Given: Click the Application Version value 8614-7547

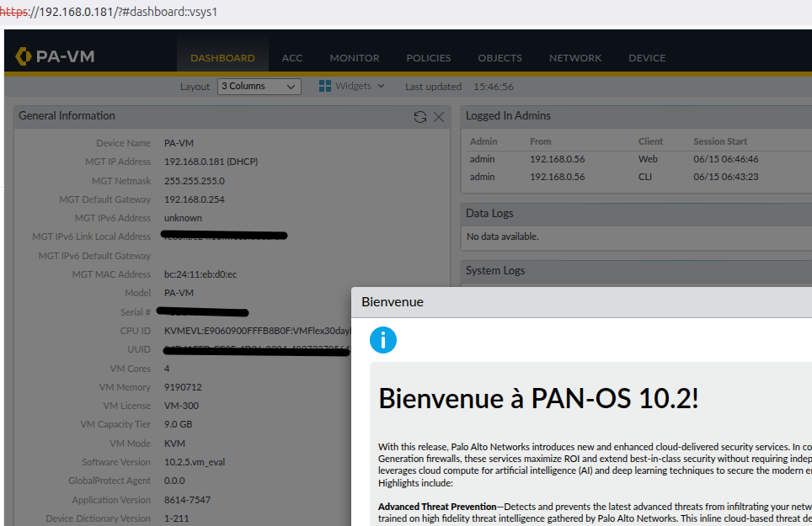Looking at the screenshot, I should [187, 500].
